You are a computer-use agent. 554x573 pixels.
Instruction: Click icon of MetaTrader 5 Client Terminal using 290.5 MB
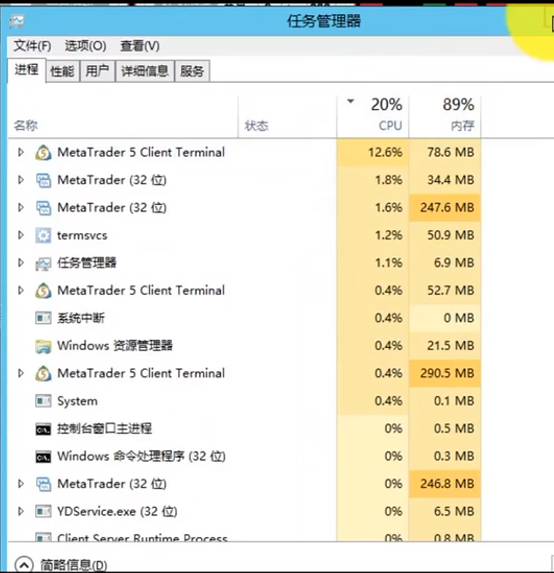pyautogui.click(x=43, y=373)
